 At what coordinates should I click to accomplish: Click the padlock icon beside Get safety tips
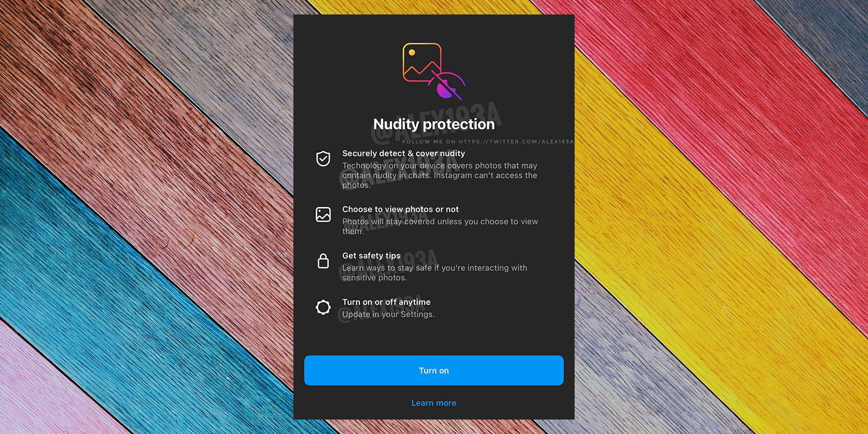coord(323,261)
